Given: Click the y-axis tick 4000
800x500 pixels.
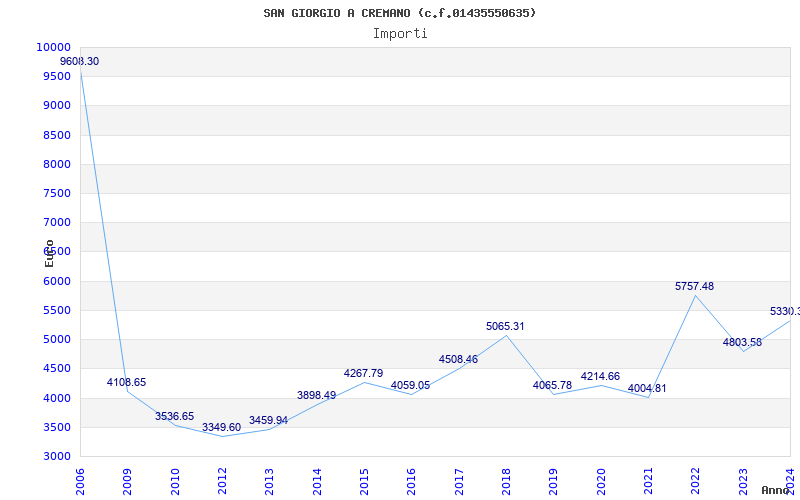Looking at the screenshot, I should (x=57, y=398).
